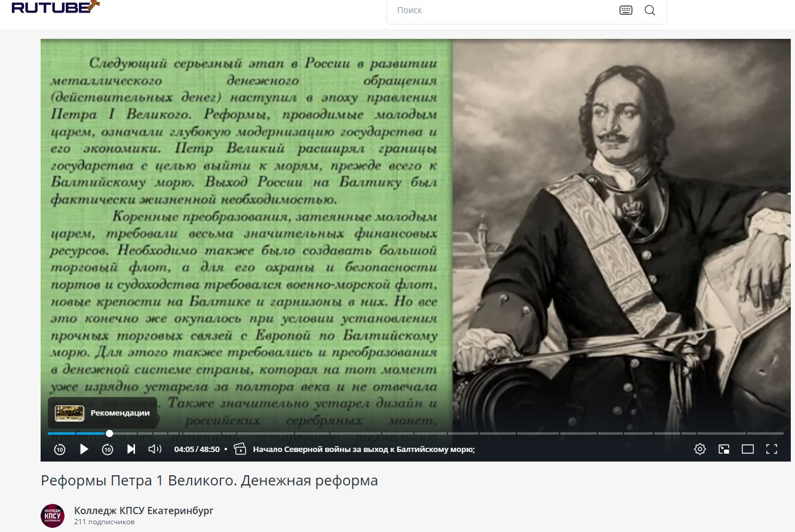Click the 211 подписчиков subscriber count
Viewport: 795px width, 532px height.
coord(104,522)
